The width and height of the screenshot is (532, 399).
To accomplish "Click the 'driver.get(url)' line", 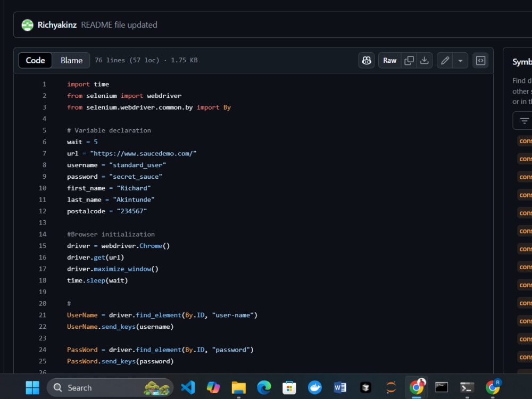I will (95, 257).
